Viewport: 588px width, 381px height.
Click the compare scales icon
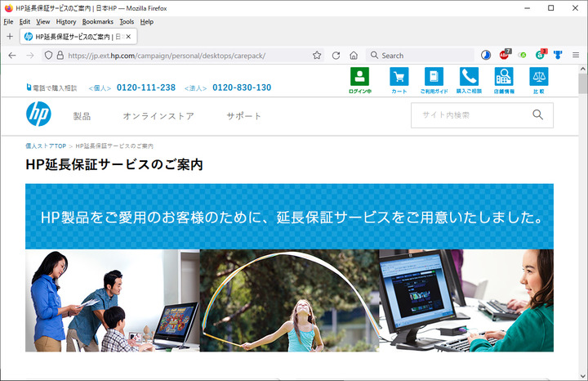[539, 77]
